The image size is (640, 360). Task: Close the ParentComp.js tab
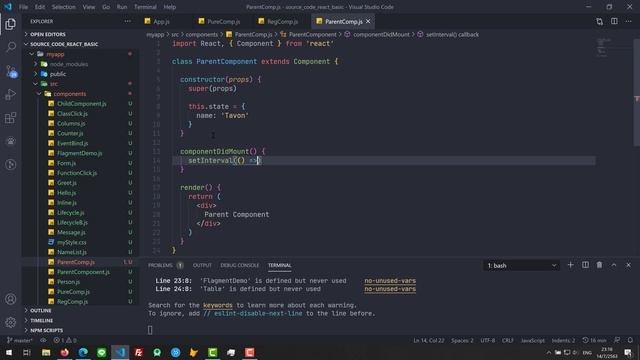(x=368, y=21)
